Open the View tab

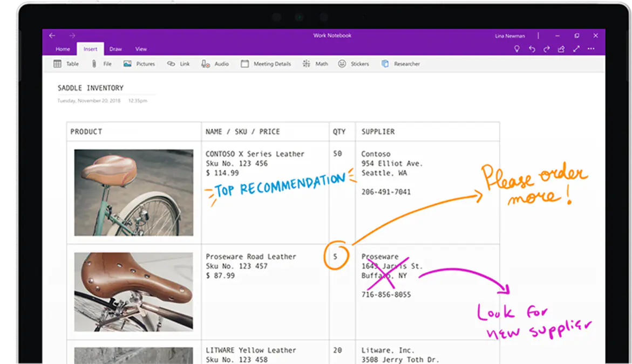(141, 49)
